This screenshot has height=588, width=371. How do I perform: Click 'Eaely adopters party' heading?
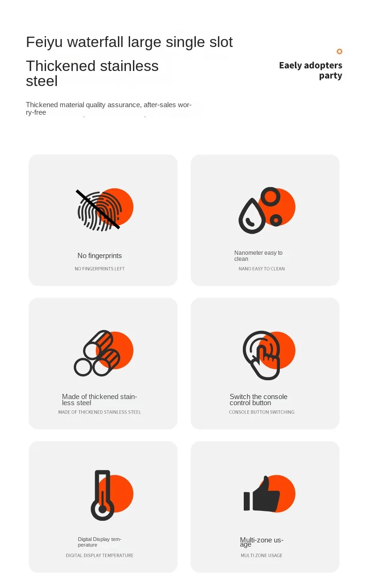click(310, 71)
